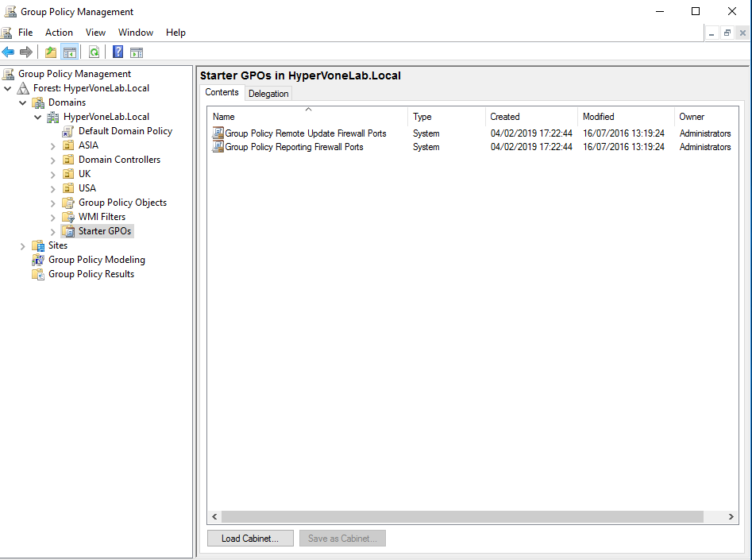This screenshot has width=752, height=560.
Task: Click the Load Cabinet button
Action: coord(249,538)
